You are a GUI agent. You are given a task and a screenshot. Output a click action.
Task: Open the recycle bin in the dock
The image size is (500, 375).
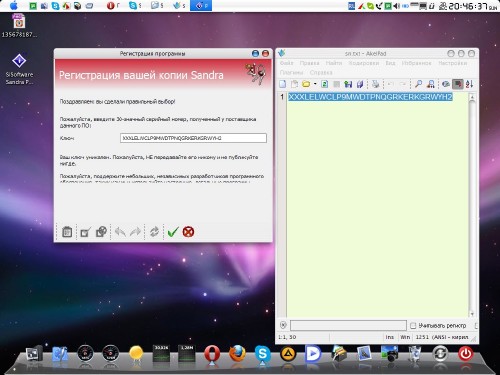point(415,354)
